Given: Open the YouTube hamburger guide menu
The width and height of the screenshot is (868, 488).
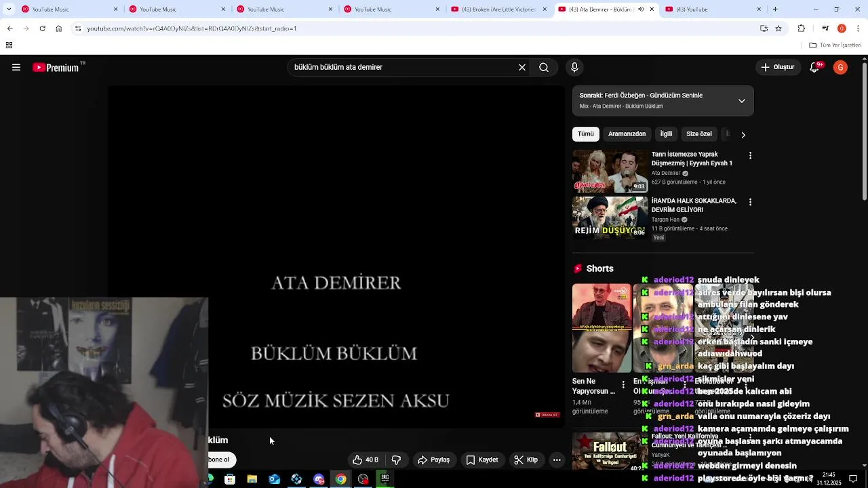Looking at the screenshot, I should click(x=16, y=67).
